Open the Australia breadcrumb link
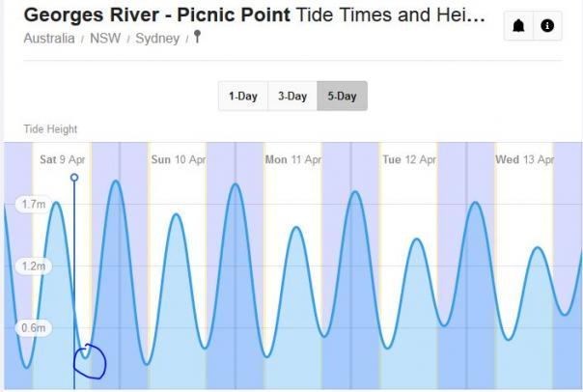 point(48,38)
